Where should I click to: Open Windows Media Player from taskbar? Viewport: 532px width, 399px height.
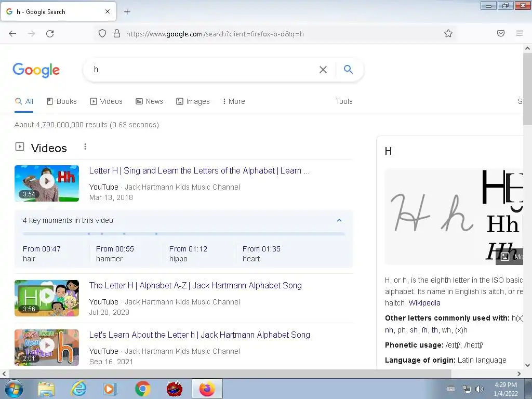click(110, 389)
